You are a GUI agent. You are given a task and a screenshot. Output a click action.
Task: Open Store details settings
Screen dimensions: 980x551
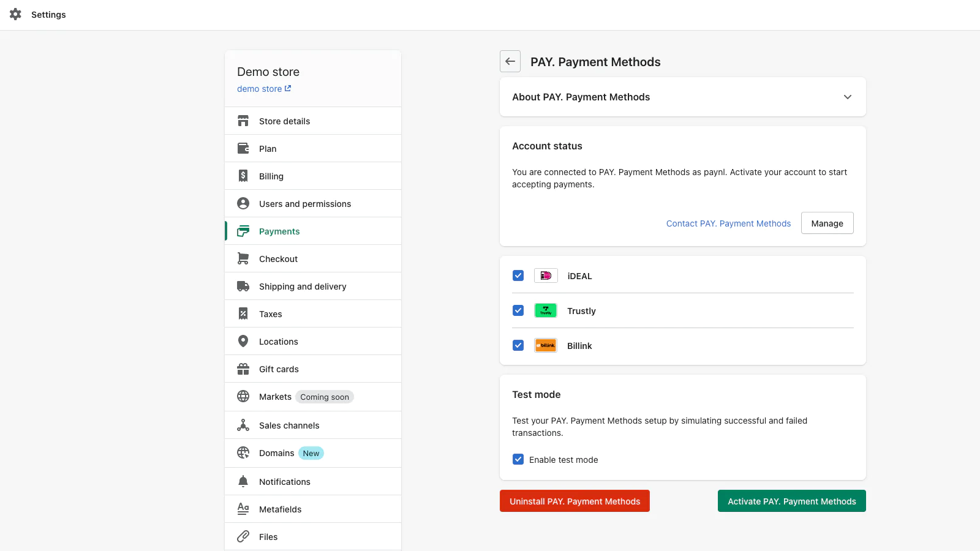click(313, 121)
